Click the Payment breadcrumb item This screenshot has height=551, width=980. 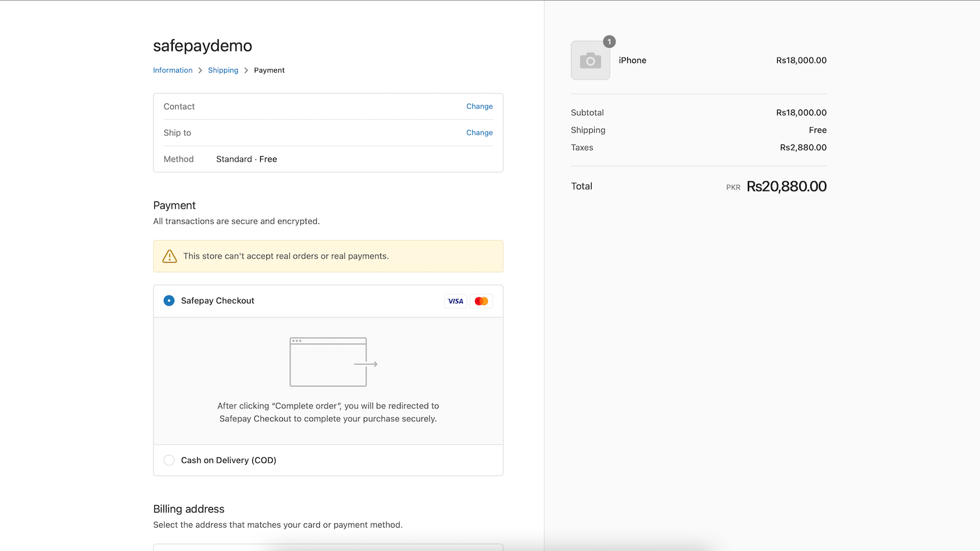coord(269,70)
